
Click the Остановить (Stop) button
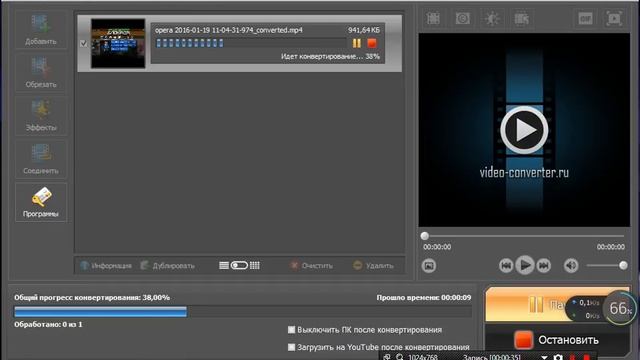coord(557,340)
